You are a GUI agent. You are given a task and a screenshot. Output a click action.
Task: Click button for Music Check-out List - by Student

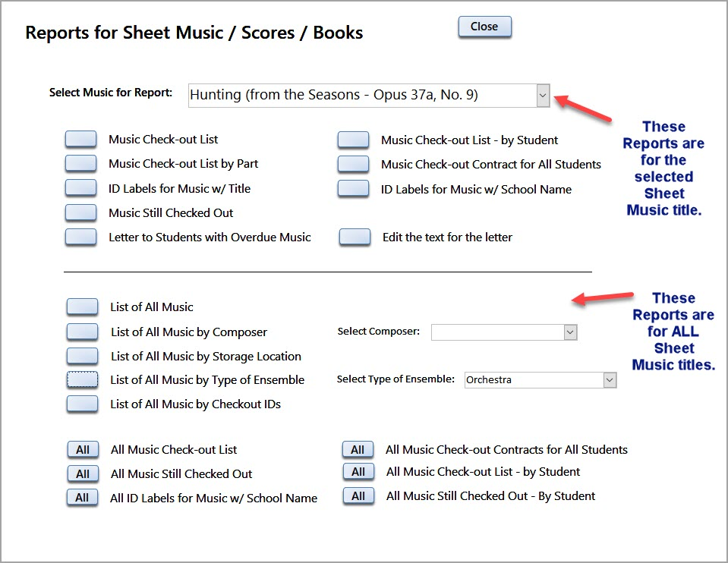353,140
